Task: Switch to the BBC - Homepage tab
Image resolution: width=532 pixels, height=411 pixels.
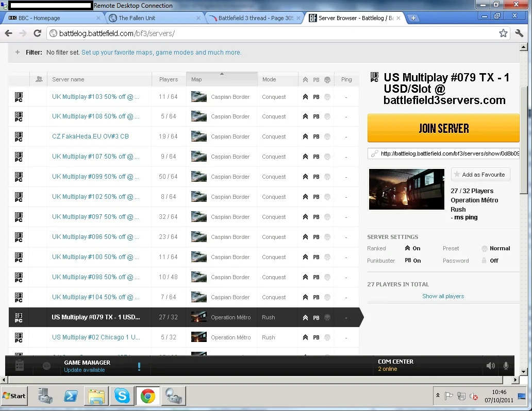Action: coord(54,18)
